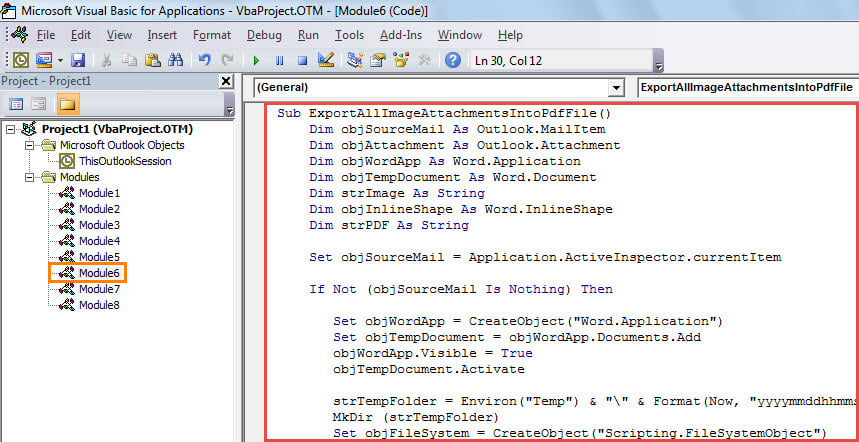Screen dimensions: 859x442
Task: Run the macro with the play button
Action: [x=257, y=61]
